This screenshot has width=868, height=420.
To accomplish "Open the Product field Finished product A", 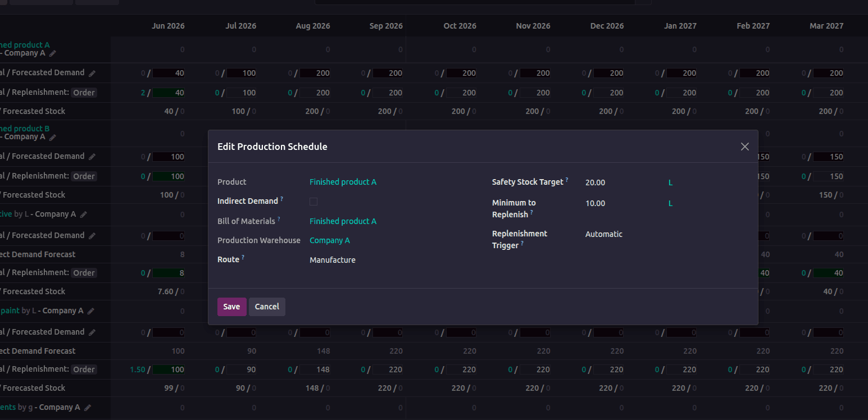I will pos(343,182).
